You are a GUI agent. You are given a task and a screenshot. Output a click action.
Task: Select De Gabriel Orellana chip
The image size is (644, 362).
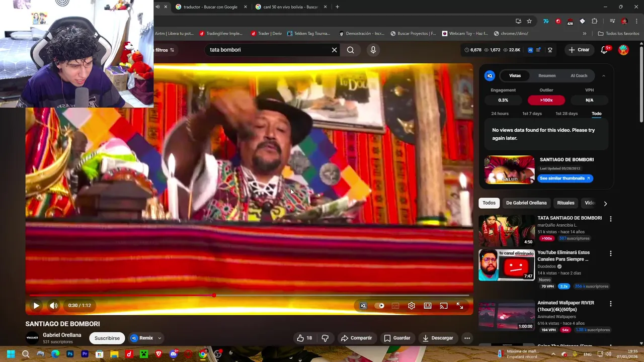526,203
